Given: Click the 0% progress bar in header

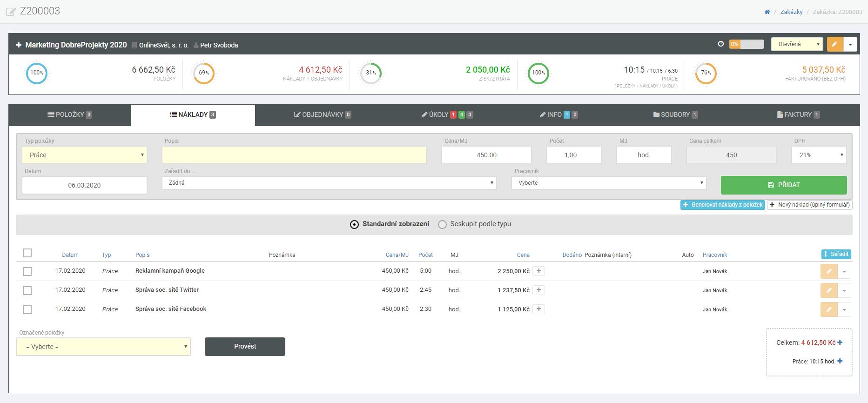Looking at the screenshot, I should 747,44.
